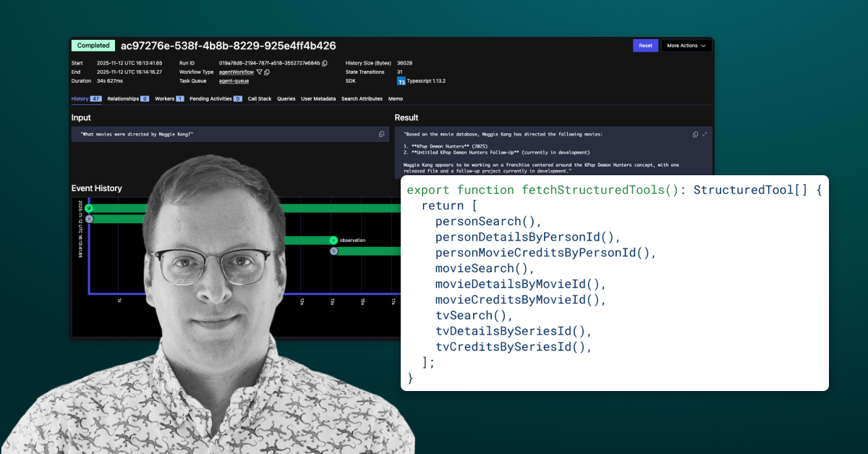Follow the agent-queue task queue link
Viewport: 868px width, 454px height.
234,82
